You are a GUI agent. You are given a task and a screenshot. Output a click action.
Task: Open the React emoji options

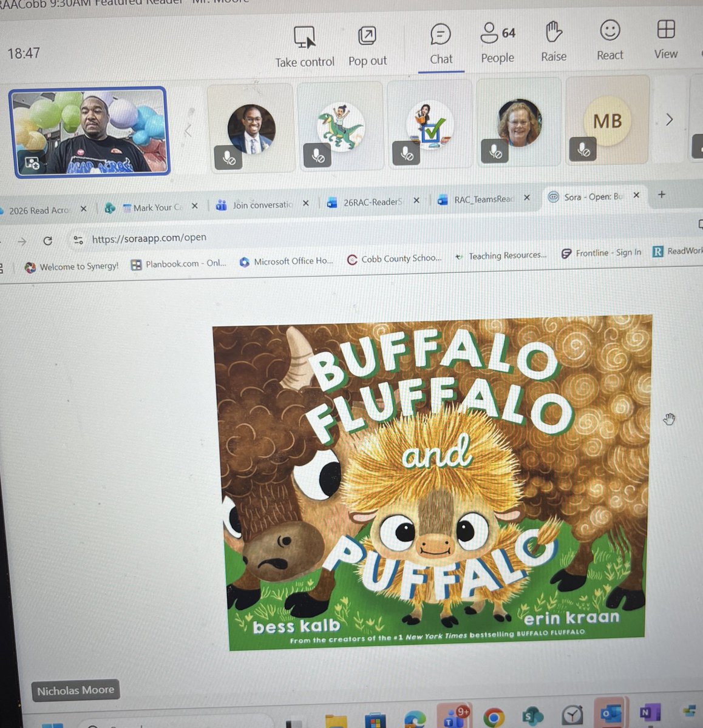(x=610, y=41)
